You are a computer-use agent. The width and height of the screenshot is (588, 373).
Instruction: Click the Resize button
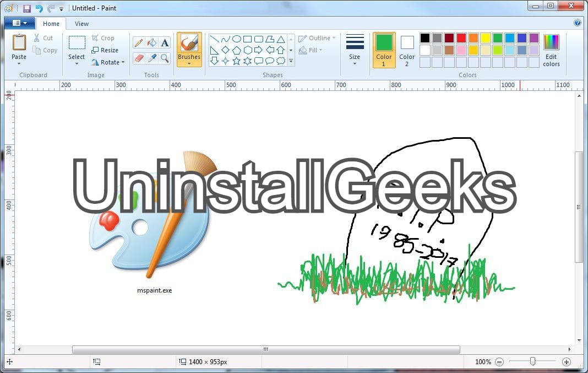[105, 50]
